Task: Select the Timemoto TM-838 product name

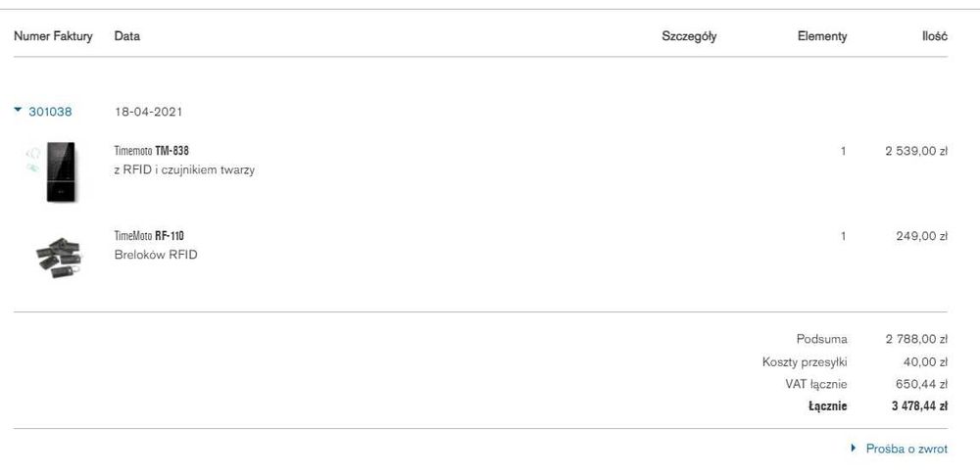Action: (x=152, y=151)
